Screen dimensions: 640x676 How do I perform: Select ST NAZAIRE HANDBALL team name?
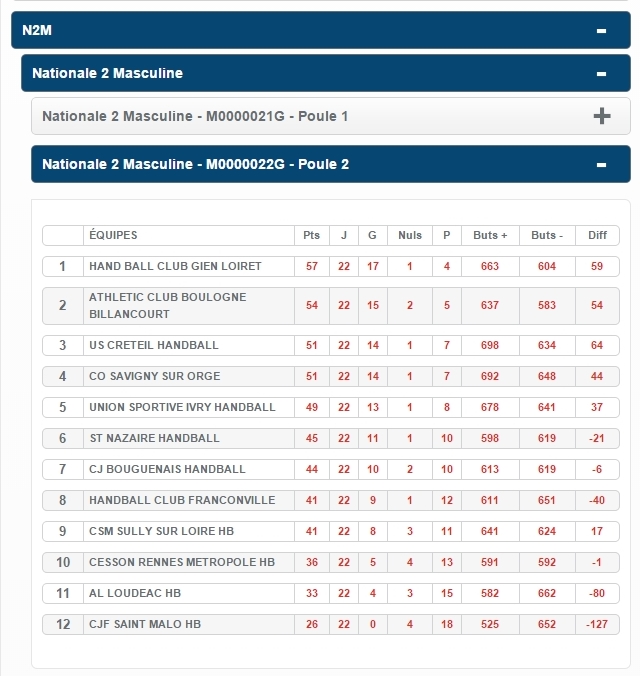(154, 438)
